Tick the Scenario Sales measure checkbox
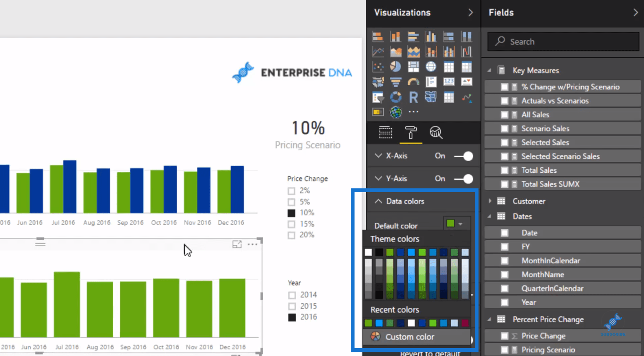Screen dimensions: 644x356 [x=505, y=129]
